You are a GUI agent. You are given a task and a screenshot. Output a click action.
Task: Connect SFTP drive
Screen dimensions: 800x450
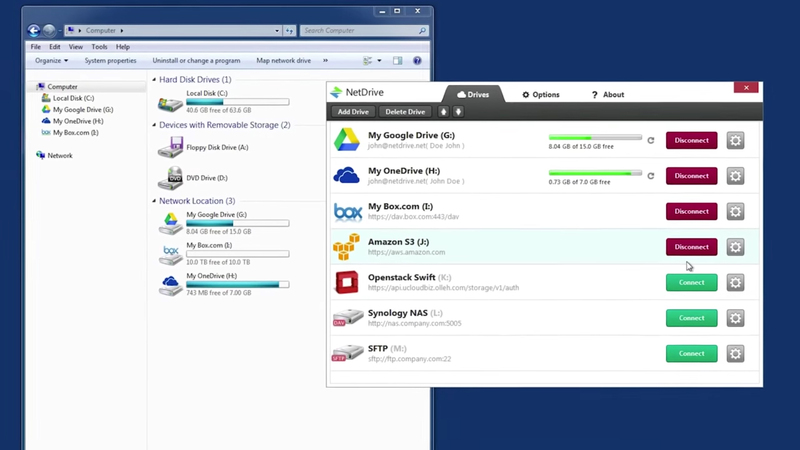pyautogui.click(x=691, y=354)
